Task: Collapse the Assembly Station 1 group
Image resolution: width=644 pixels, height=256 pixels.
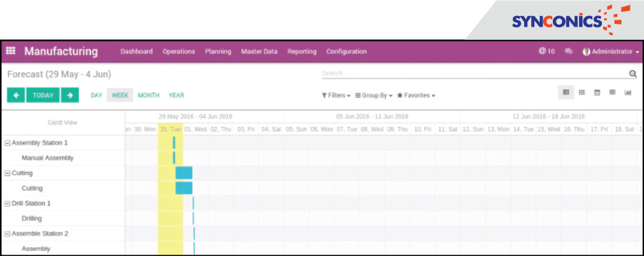Action: point(7,143)
